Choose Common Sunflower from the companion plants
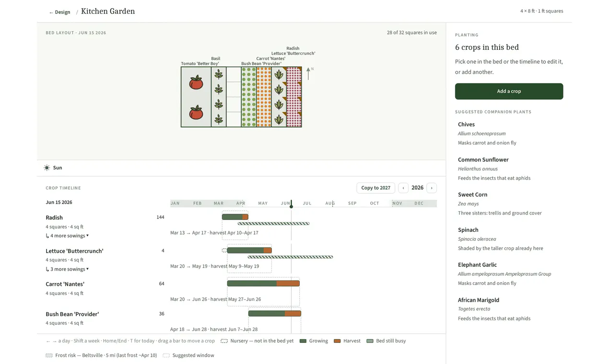Screen dimensions: 609x364 509,169
